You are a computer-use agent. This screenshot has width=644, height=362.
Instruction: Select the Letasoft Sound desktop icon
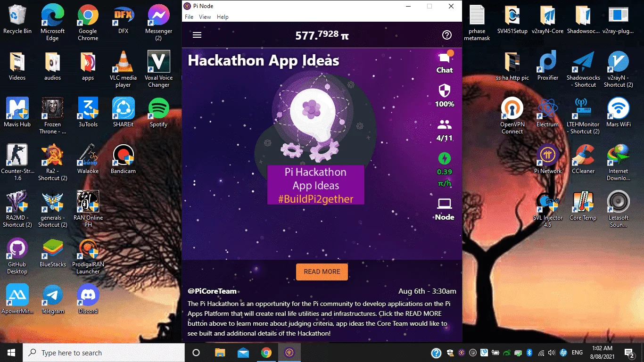point(619,209)
